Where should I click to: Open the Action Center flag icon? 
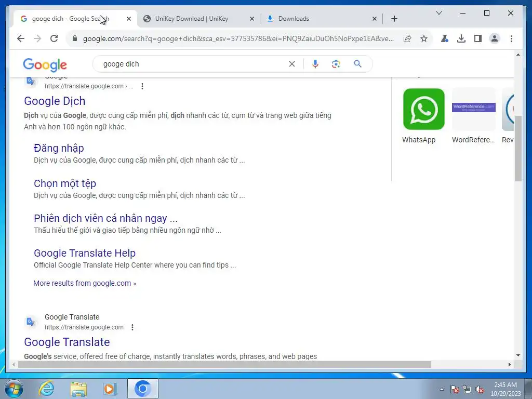[455, 389]
